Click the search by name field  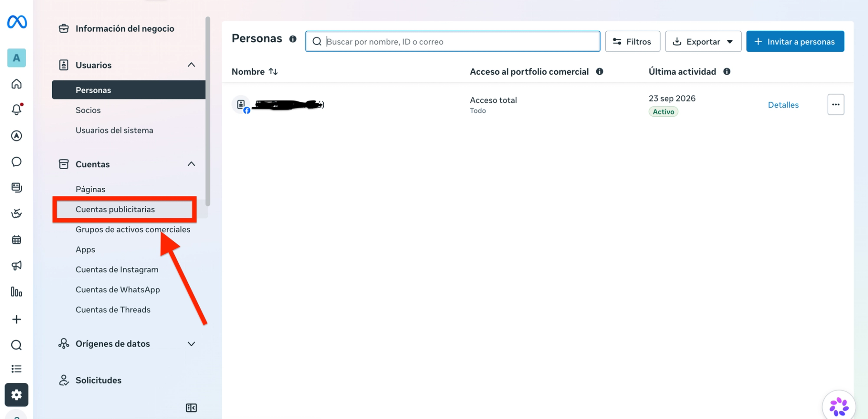click(452, 41)
